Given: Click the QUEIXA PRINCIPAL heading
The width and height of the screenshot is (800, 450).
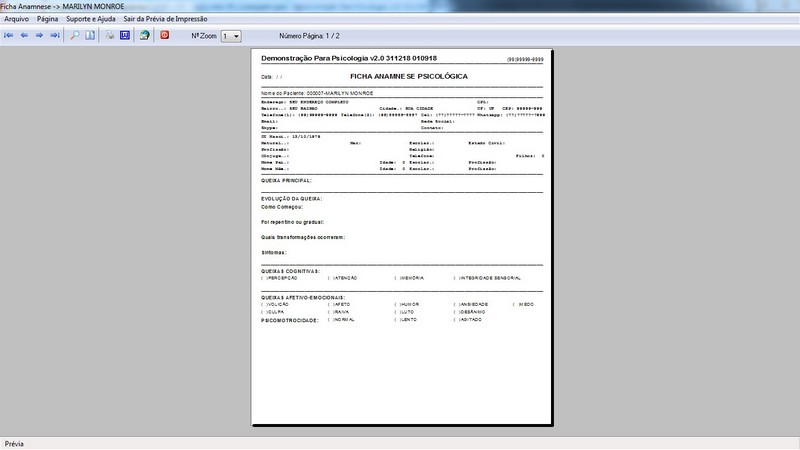Looking at the screenshot, I should point(286,181).
